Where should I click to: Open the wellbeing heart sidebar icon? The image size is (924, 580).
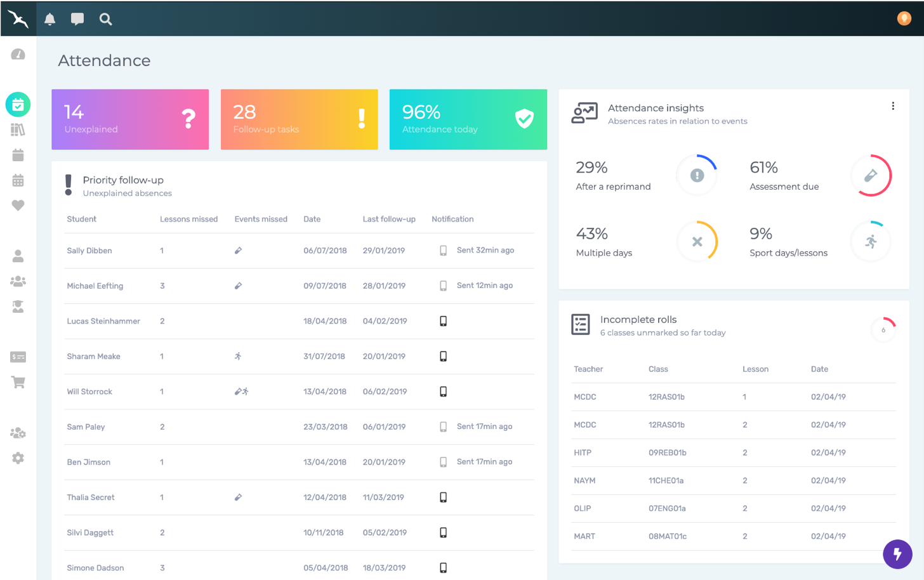pyautogui.click(x=18, y=206)
